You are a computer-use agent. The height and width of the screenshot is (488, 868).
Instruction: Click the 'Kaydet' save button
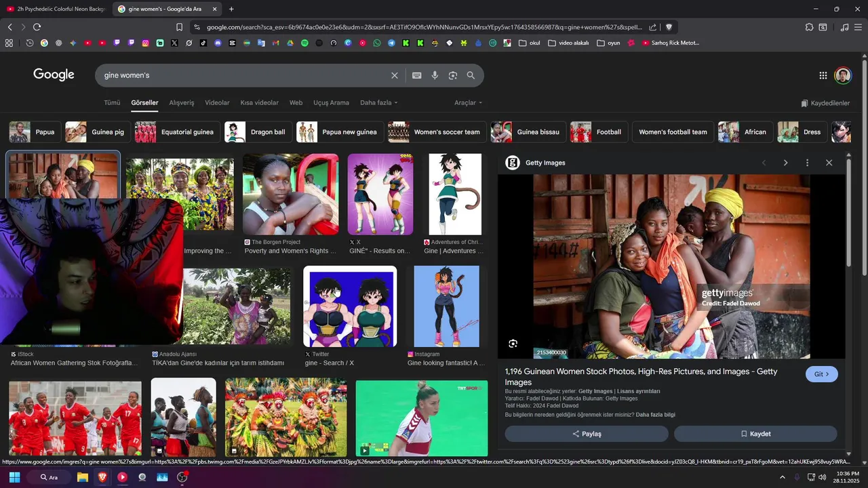[755, 434]
